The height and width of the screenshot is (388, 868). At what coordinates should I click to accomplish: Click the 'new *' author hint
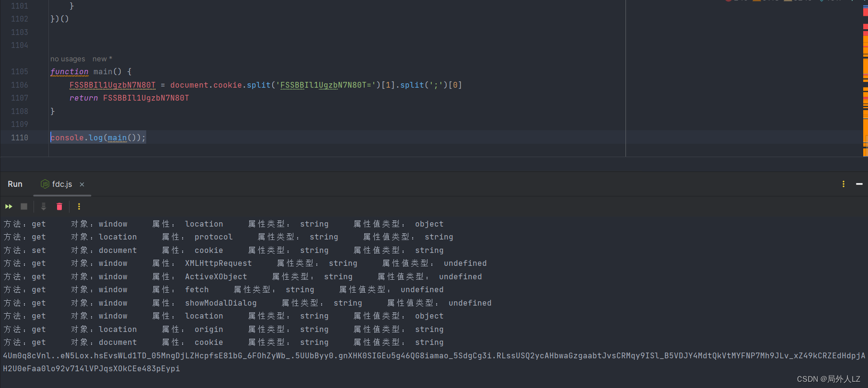102,59
